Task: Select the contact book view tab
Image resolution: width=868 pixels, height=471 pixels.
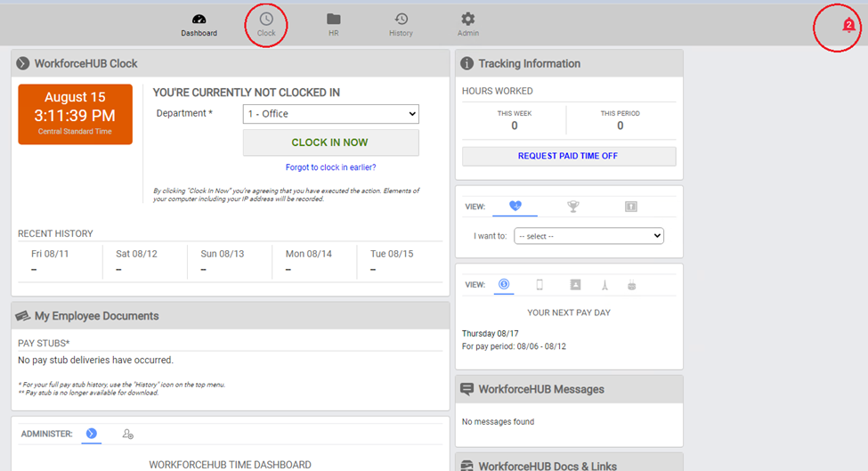Action: tap(575, 285)
